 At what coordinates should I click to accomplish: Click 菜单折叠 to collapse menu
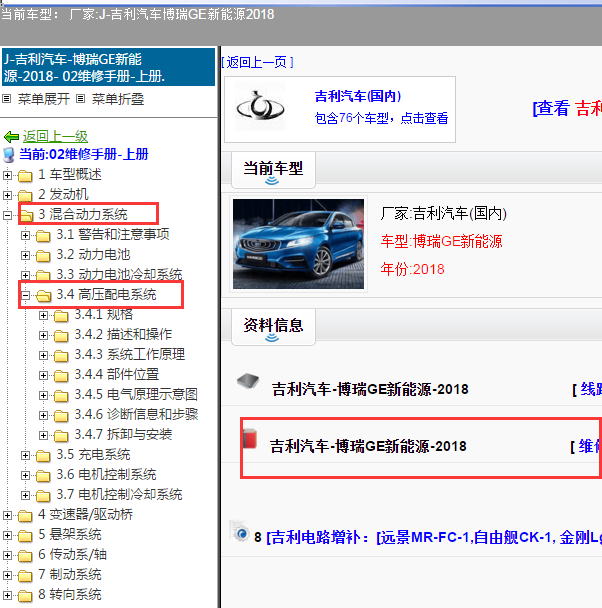(117, 99)
